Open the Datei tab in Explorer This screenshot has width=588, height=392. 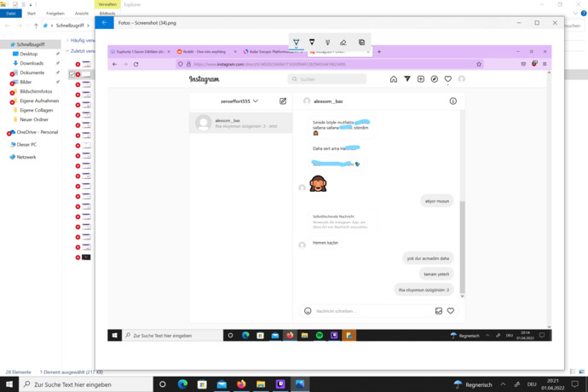click(11, 13)
